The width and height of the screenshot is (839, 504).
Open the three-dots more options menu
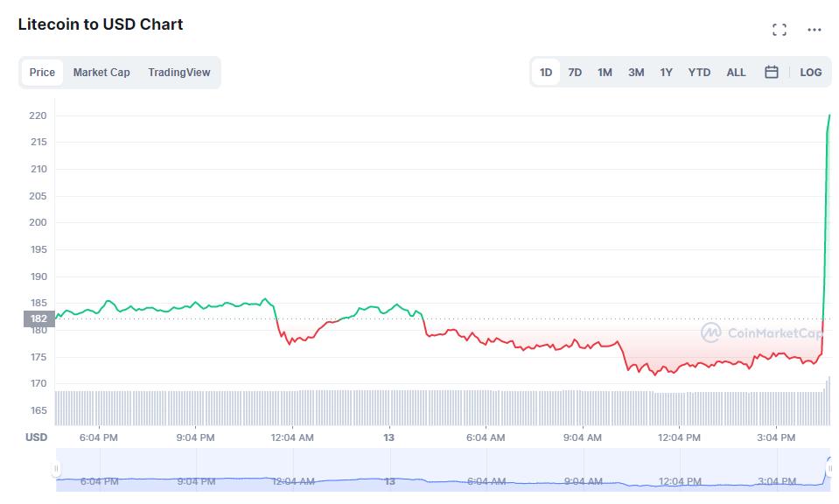815,30
